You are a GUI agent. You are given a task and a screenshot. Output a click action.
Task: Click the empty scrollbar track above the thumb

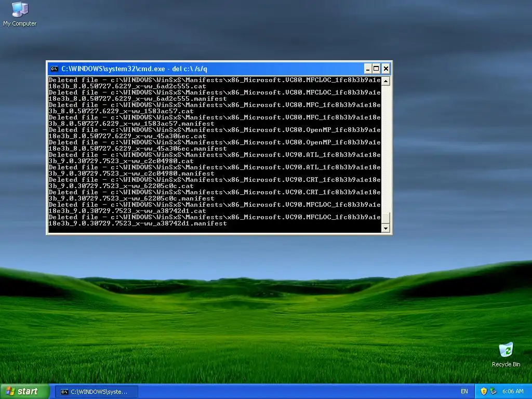coord(385,149)
